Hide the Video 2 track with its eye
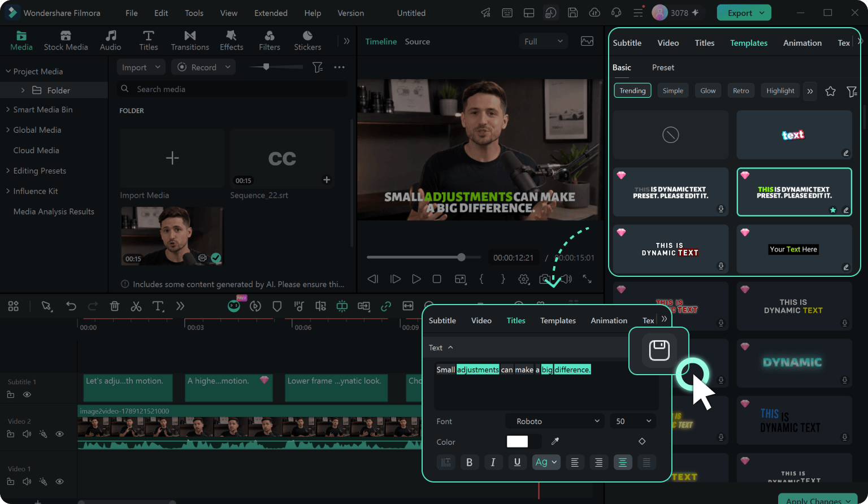Screen dimensions: 868x504 click(59, 434)
